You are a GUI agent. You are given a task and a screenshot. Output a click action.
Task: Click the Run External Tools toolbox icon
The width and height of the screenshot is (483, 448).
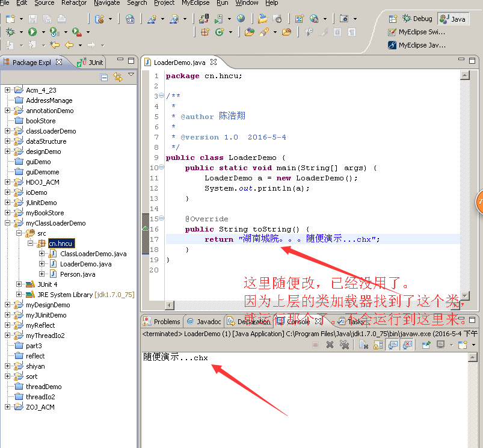click(77, 32)
